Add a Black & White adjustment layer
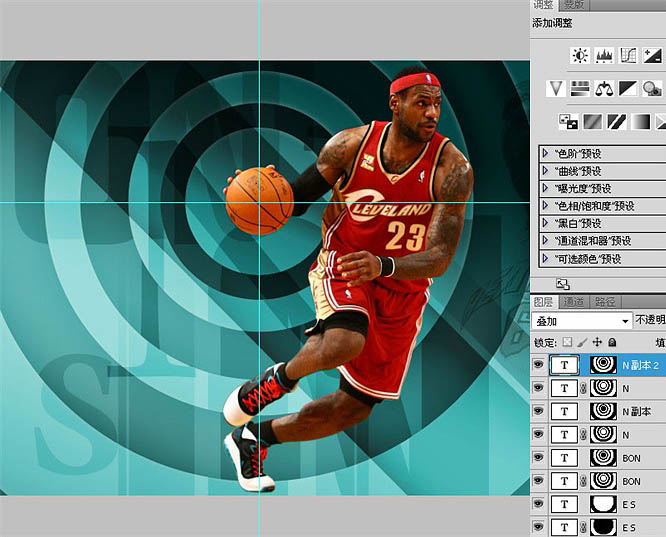Image resolution: width=666 pixels, height=537 pixels. tap(628, 88)
